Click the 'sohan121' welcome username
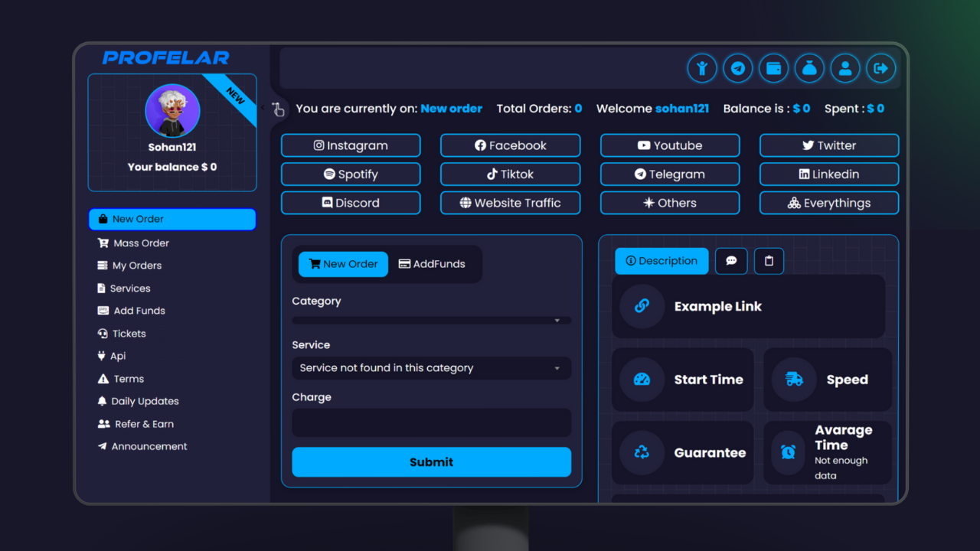The height and width of the screenshot is (551, 980). point(682,109)
